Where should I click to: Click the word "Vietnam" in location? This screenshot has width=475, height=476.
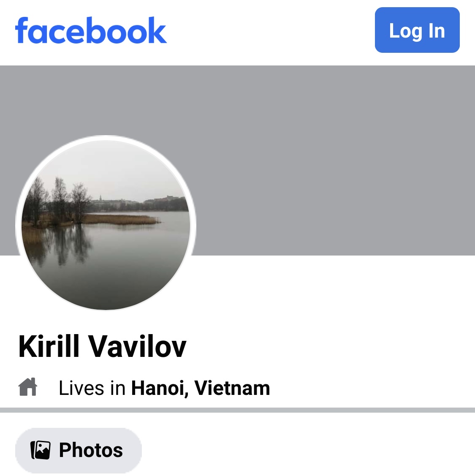232,388
